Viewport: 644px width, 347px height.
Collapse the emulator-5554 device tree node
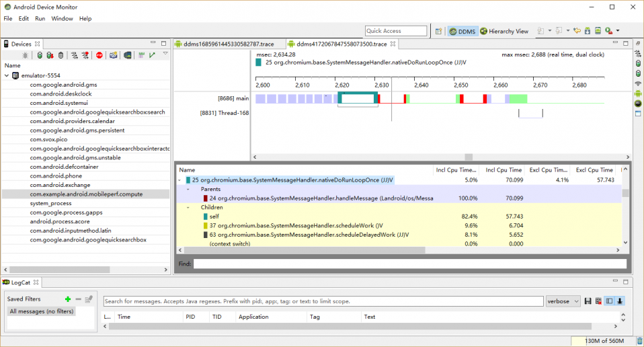coord(7,75)
